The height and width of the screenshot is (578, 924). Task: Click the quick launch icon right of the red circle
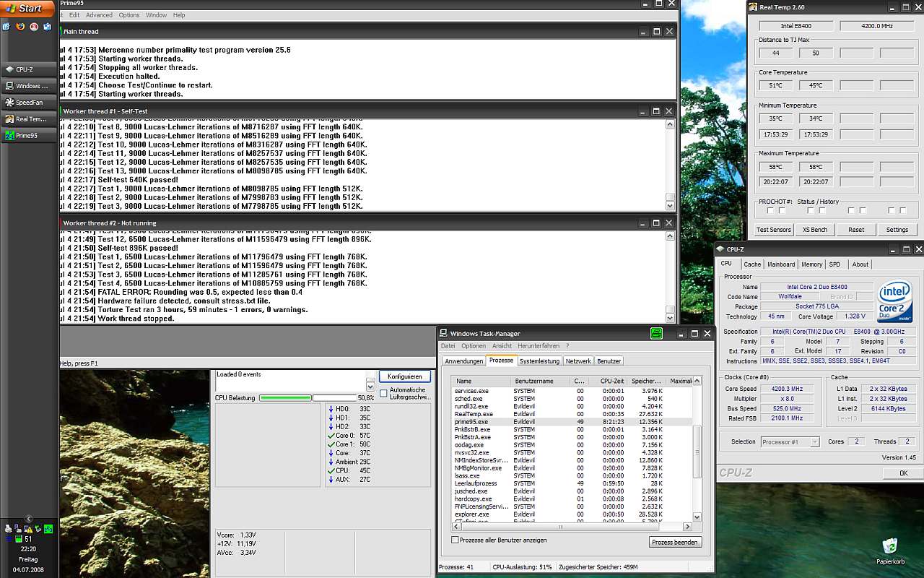(48, 27)
